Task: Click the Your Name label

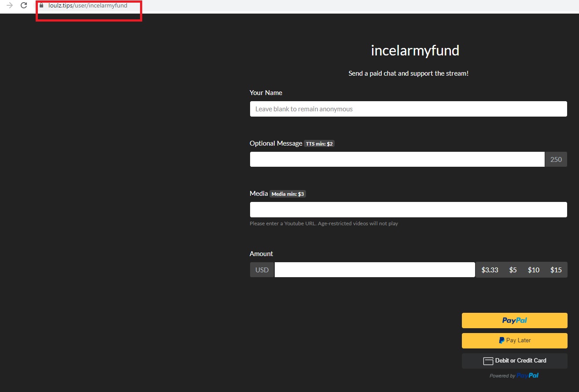Action: tap(266, 93)
